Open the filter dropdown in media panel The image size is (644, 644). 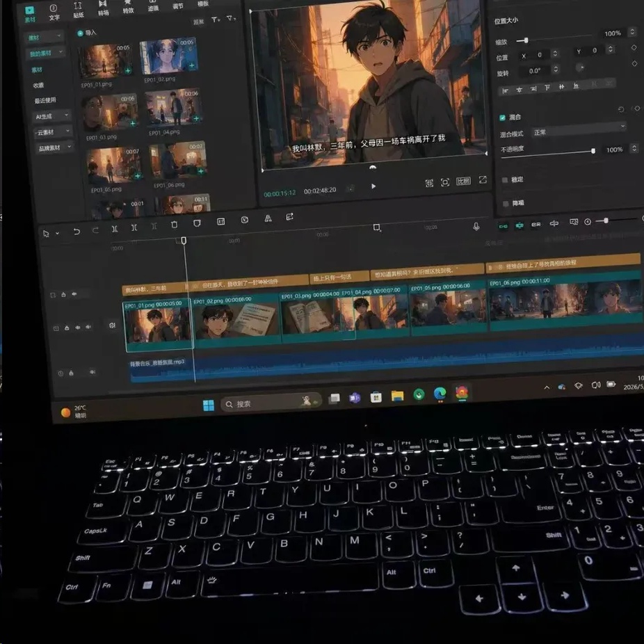tap(231, 18)
